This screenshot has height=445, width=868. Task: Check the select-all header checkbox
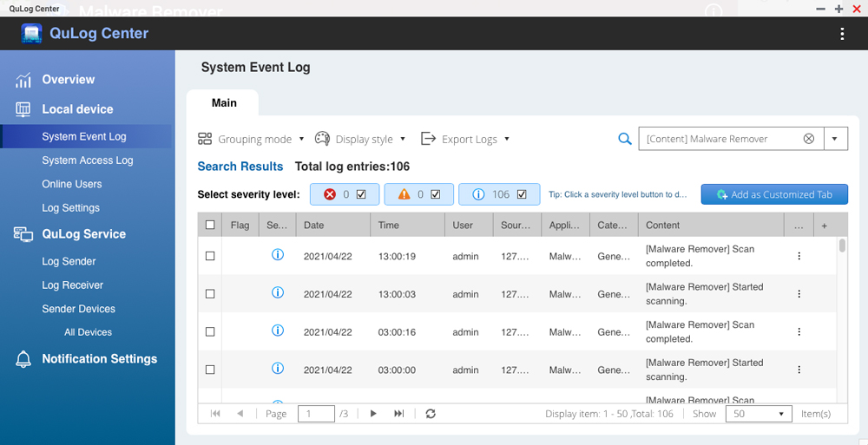[210, 225]
